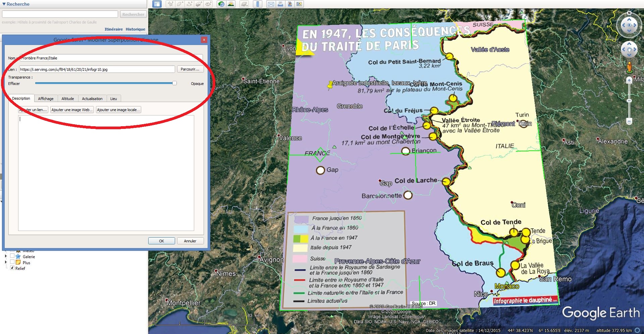
Task: Look right using the eye joystick arrow
Action: (x=636, y=25)
